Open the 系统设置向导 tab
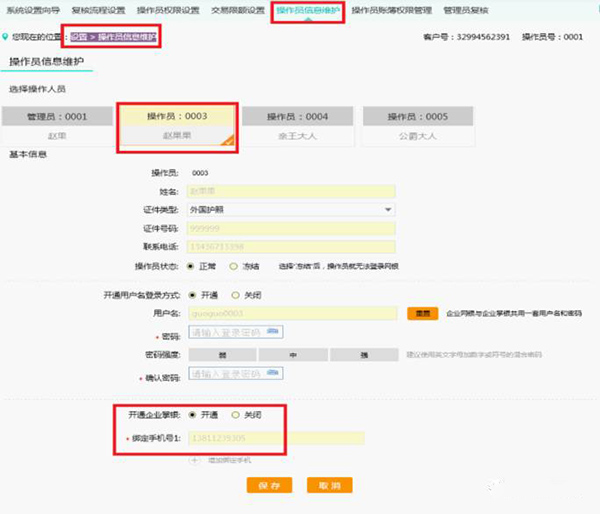The width and height of the screenshot is (600, 514). point(33,10)
